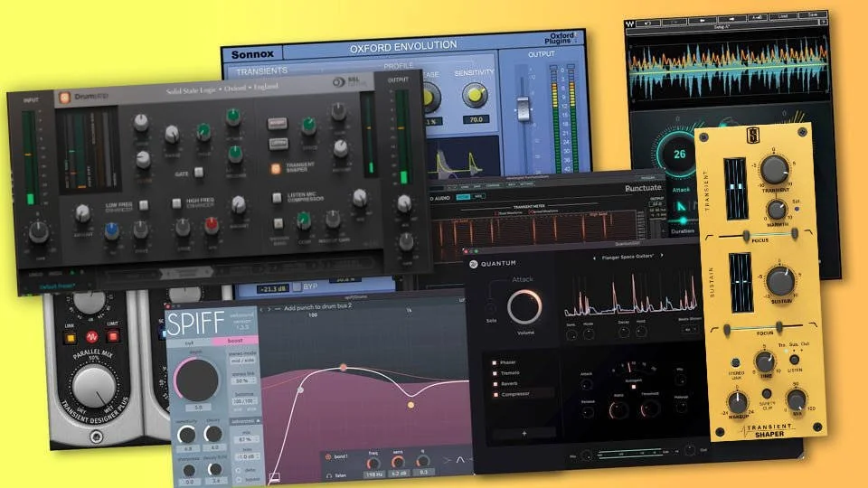868x488 pixels.
Task: Click the Oxford Plugins logo
Action: tap(561, 38)
